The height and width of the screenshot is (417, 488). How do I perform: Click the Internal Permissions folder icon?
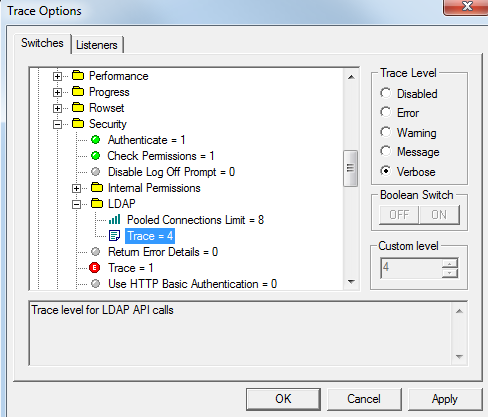coord(97,187)
